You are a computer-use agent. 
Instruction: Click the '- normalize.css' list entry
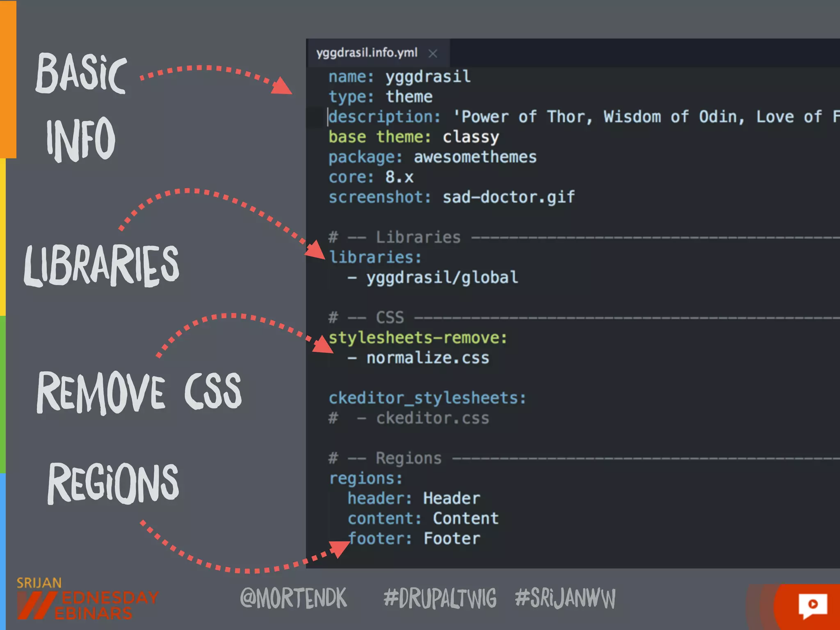coord(418,358)
